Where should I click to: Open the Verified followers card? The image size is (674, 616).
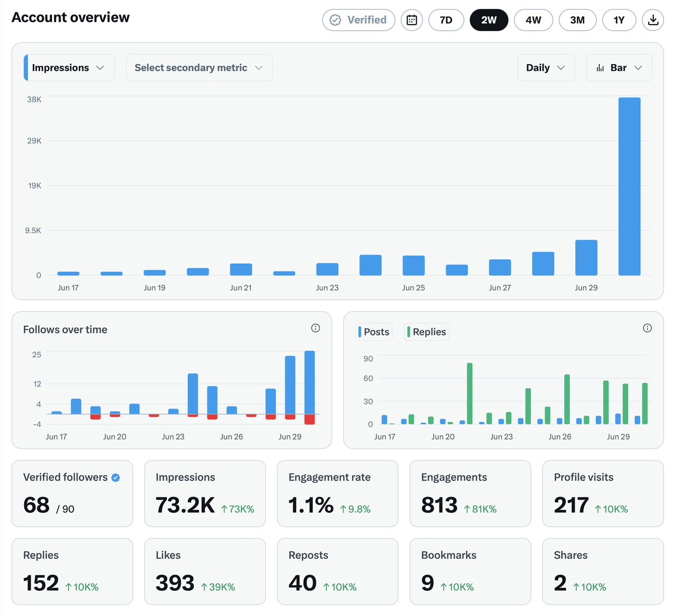[72, 494]
